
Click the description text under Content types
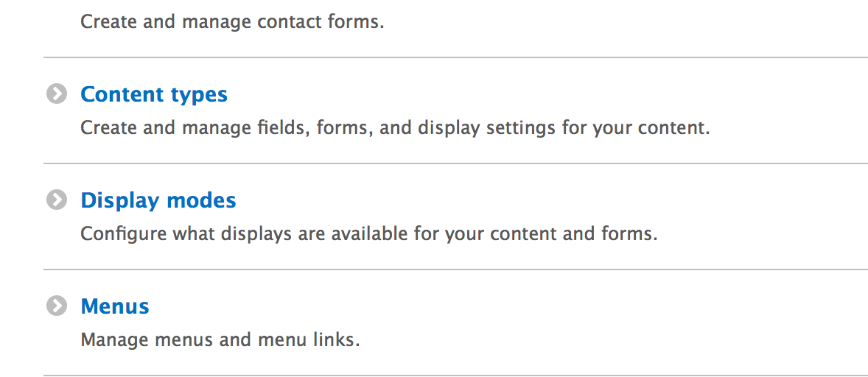395,128
